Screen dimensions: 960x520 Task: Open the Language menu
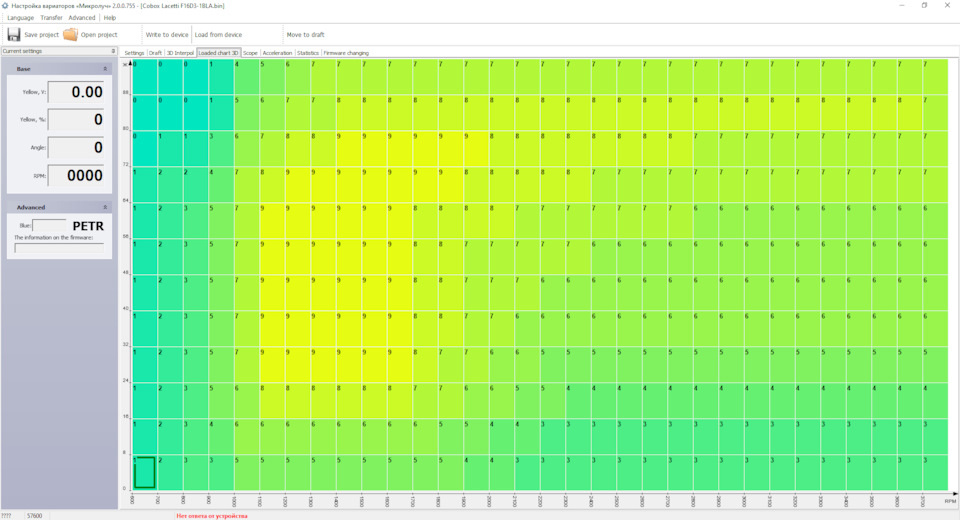20,17
